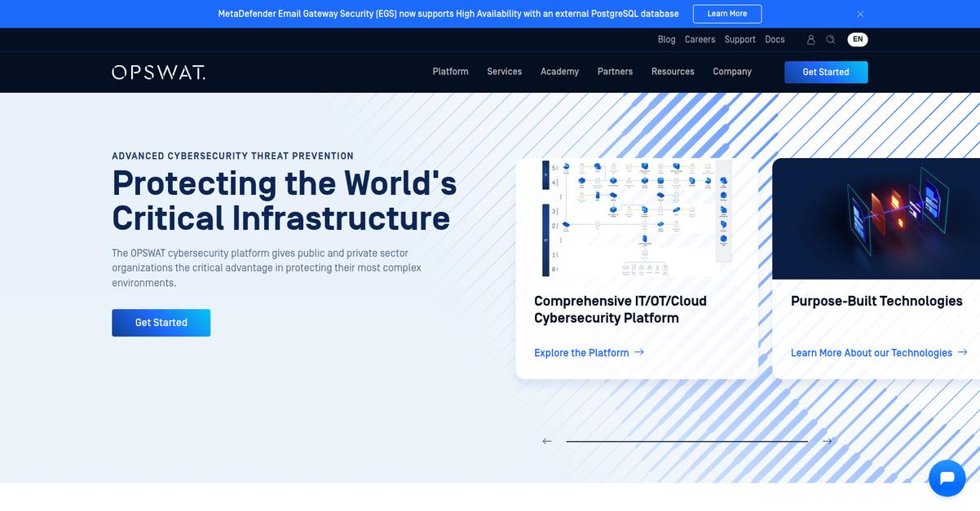Open the user account icon
Viewport: 980px width, 511px height.
tap(810, 39)
